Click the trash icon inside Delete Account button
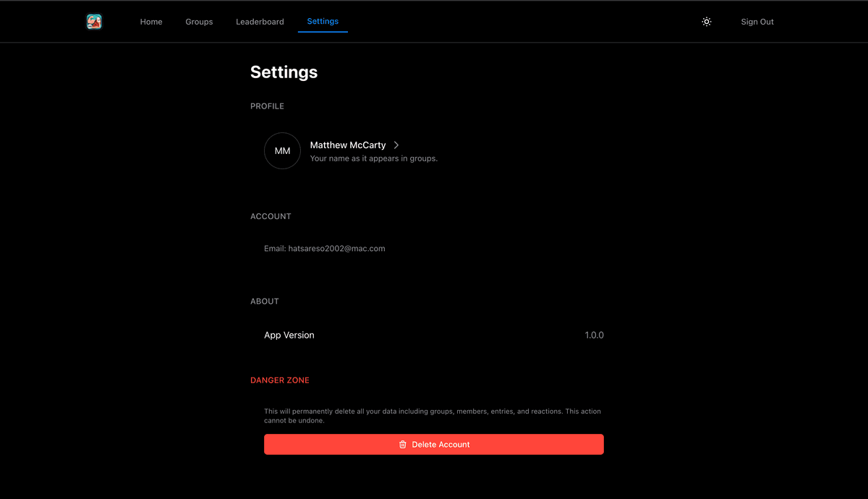The height and width of the screenshot is (499, 868). pyautogui.click(x=403, y=444)
